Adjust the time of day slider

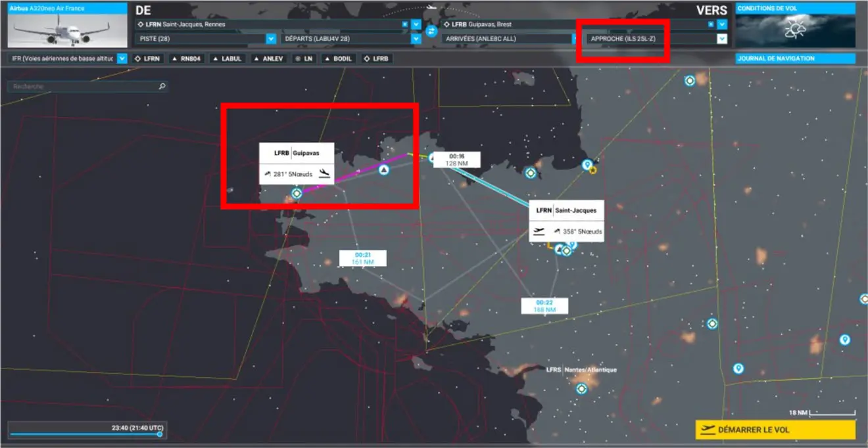coord(85,434)
